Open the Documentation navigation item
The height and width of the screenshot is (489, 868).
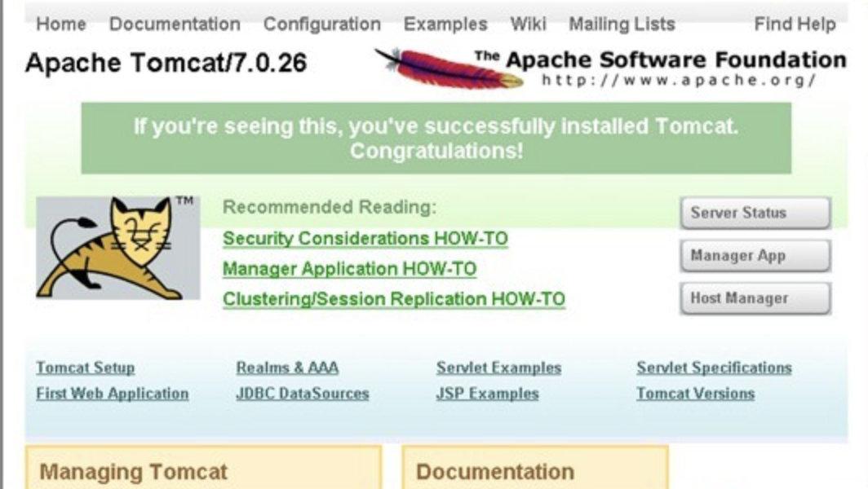pos(175,24)
